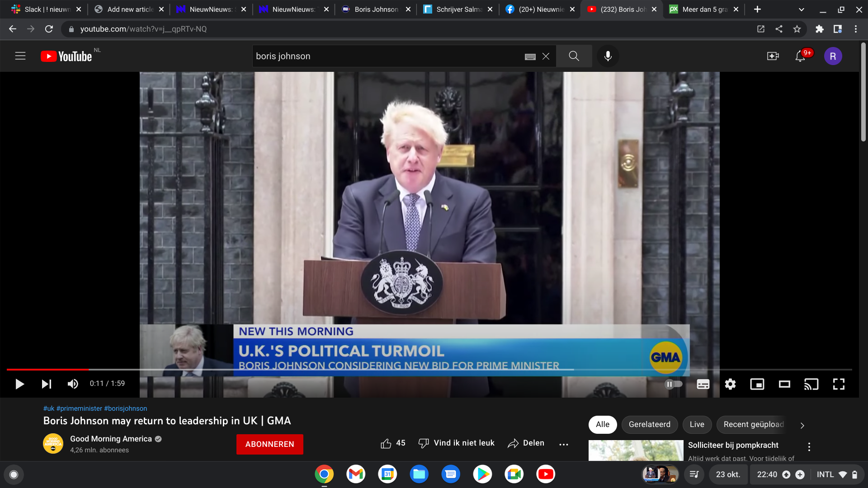Switch to theater mode

pyautogui.click(x=784, y=384)
